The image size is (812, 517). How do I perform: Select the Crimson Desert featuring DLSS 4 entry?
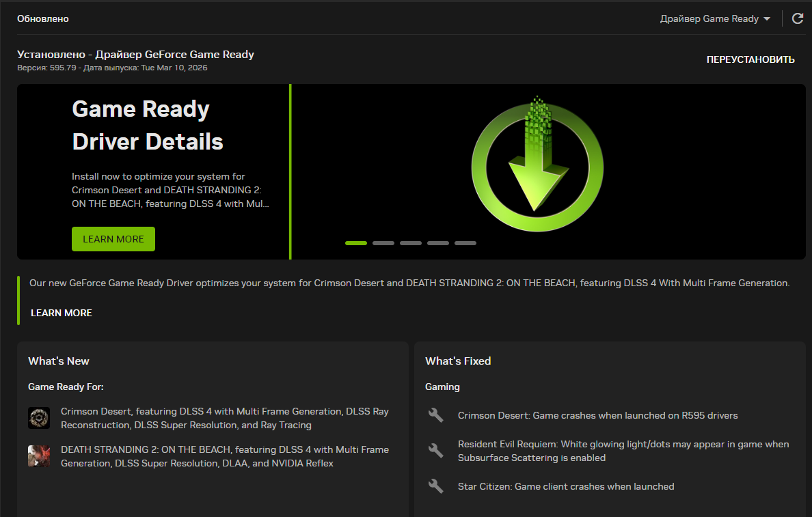(x=225, y=418)
